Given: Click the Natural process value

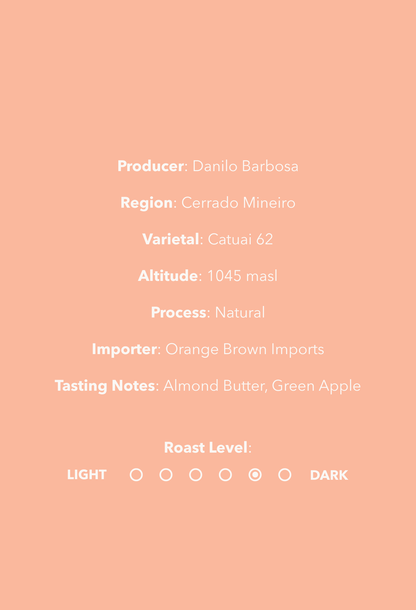Looking at the screenshot, I should [x=240, y=312].
